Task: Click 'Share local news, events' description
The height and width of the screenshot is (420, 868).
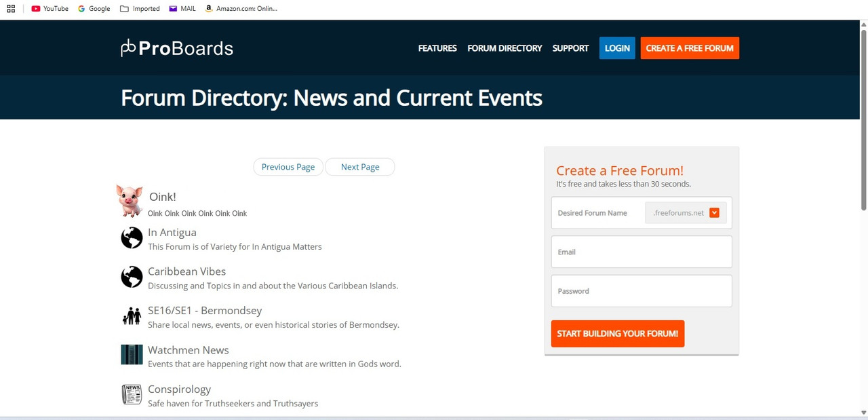Action: coord(274,325)
